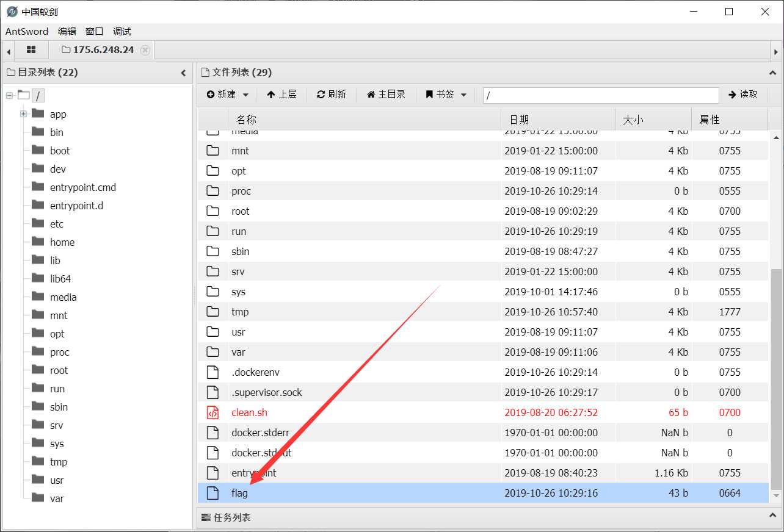The image size is (784, 532).
Task: Click the red script icon of clean.sh
Action: click(x=212, y=412)
